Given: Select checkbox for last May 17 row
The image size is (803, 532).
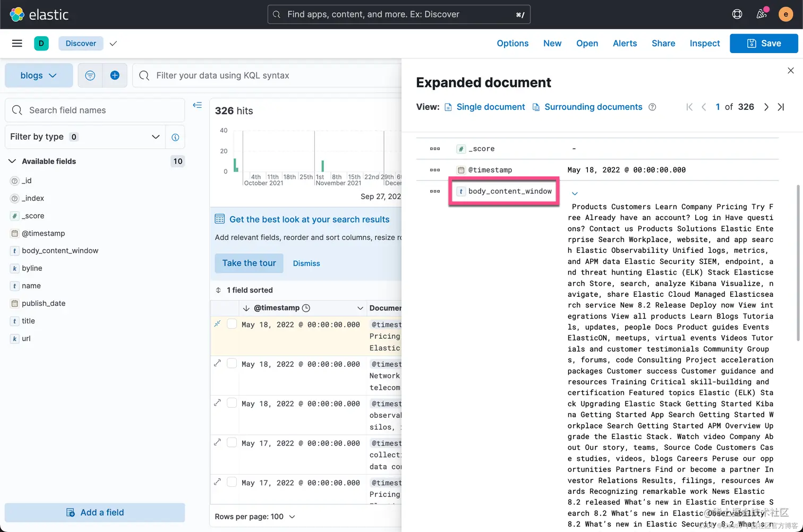Looking at the screenshot, I should 232,482.
